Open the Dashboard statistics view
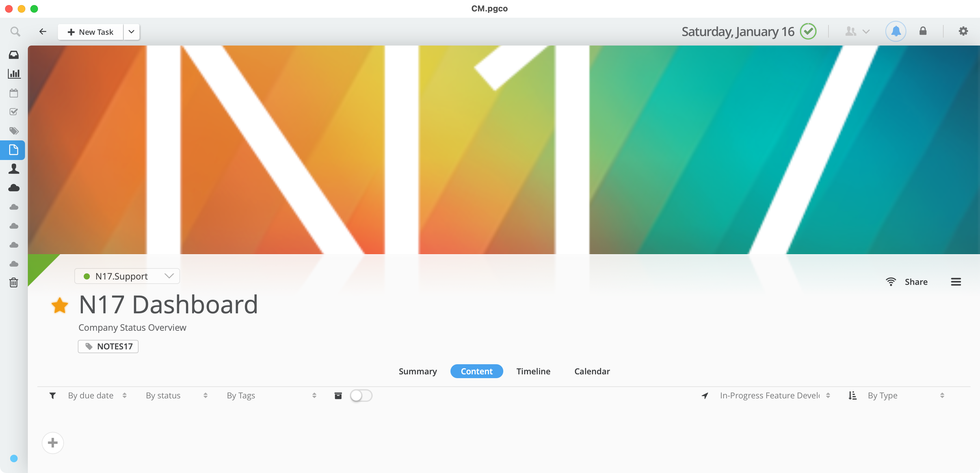 14,74
